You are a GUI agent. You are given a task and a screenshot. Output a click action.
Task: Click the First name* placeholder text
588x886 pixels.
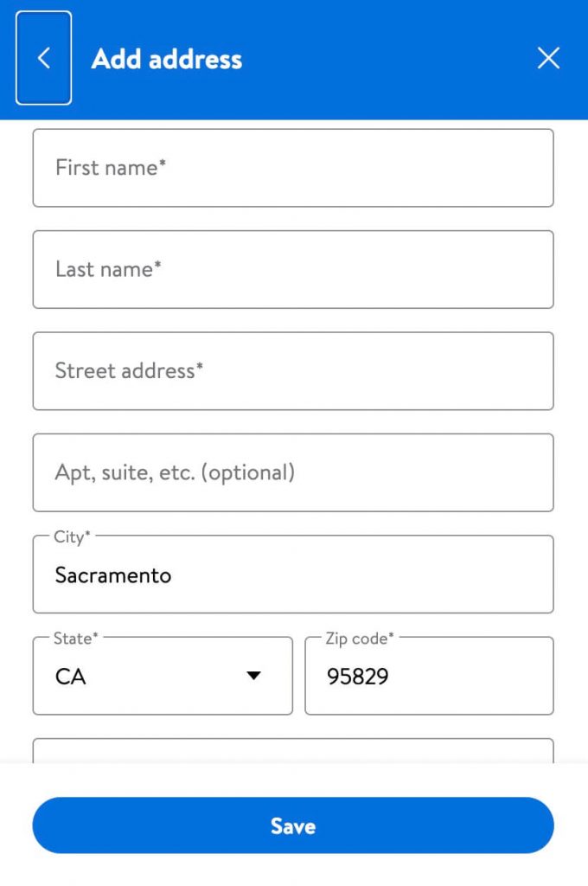(111, 168)
